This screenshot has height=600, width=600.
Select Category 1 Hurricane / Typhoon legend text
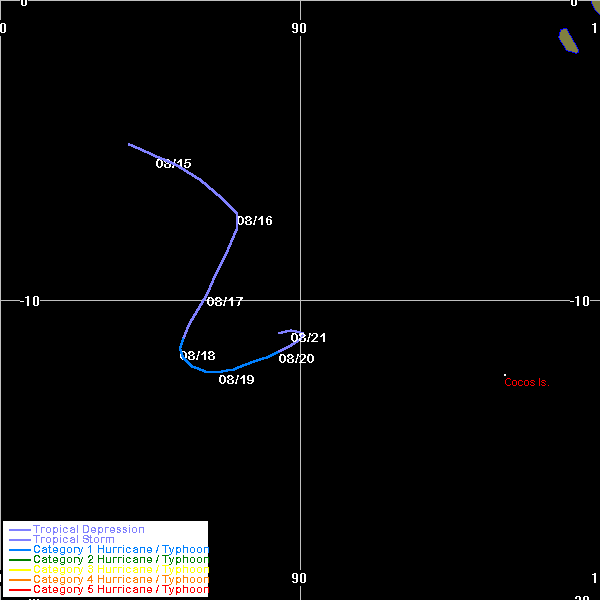coord(120,550)
